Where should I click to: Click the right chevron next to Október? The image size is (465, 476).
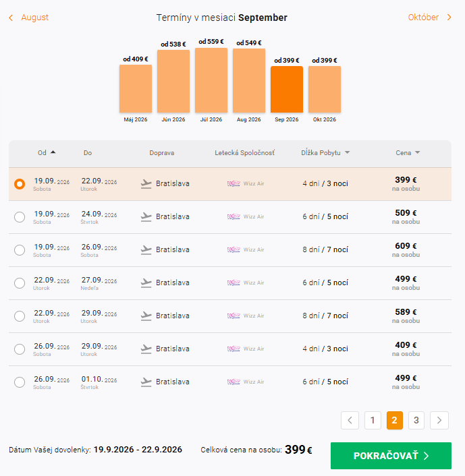(449, 18)
